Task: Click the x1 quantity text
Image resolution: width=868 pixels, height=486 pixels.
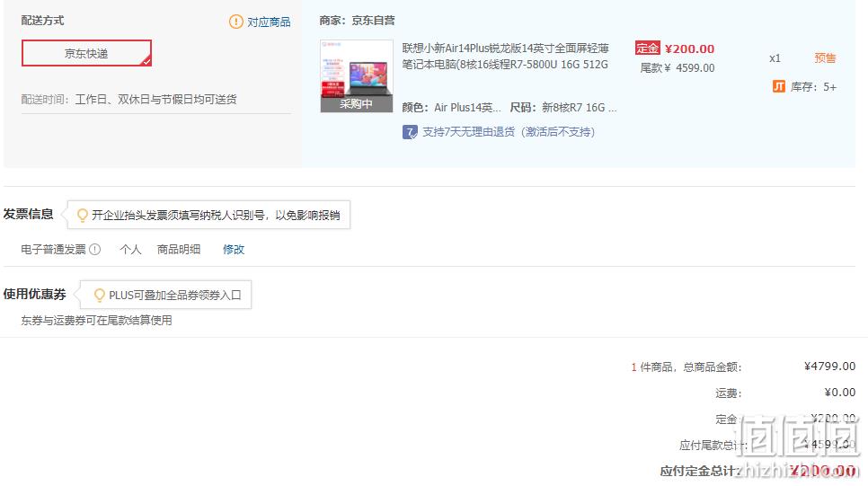Action: pyautogui.click(x=775, y=58)
